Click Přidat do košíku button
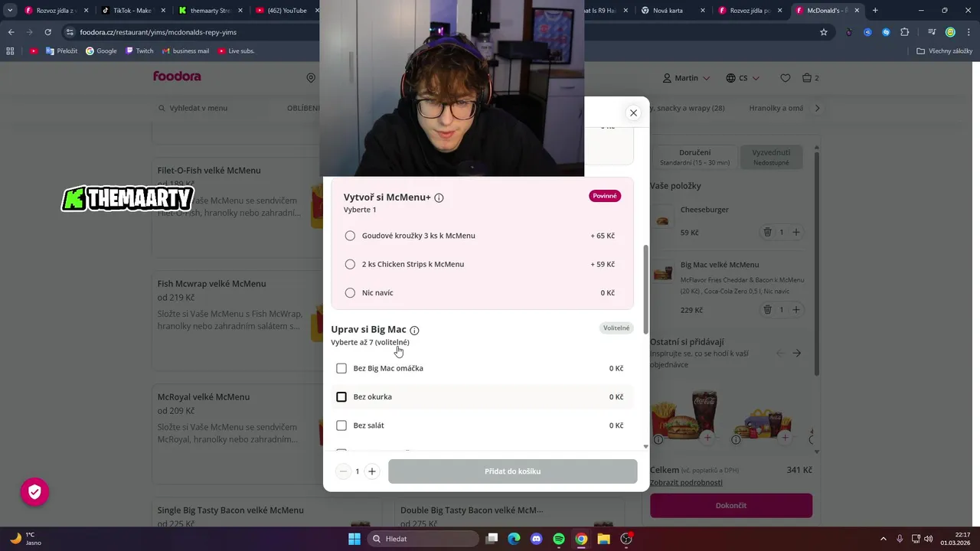Image resolution: width=980 pixels, height=551 pixels. 513,471
